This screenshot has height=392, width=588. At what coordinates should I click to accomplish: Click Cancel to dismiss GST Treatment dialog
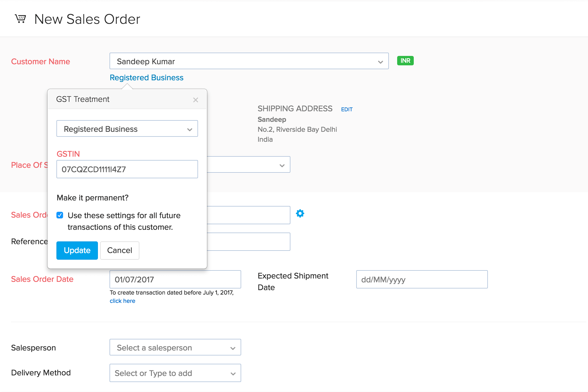pyautogui.click(x=119, y=250)
